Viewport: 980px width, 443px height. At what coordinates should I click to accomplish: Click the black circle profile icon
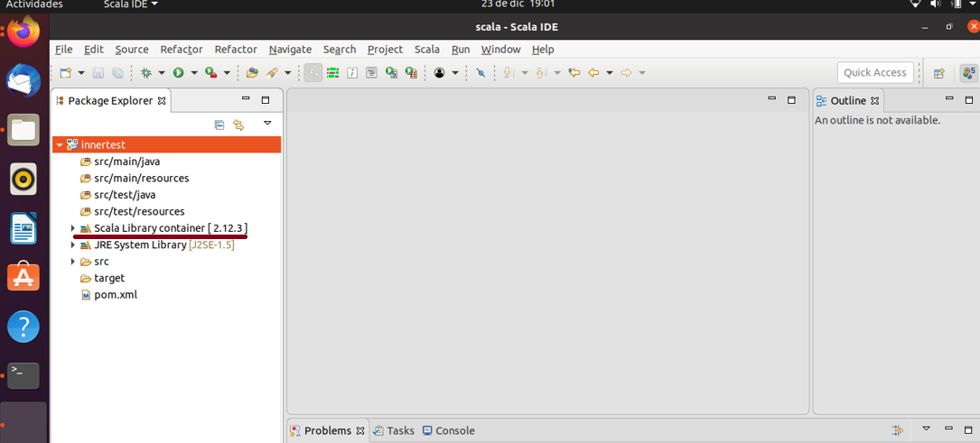click(439, 73)
